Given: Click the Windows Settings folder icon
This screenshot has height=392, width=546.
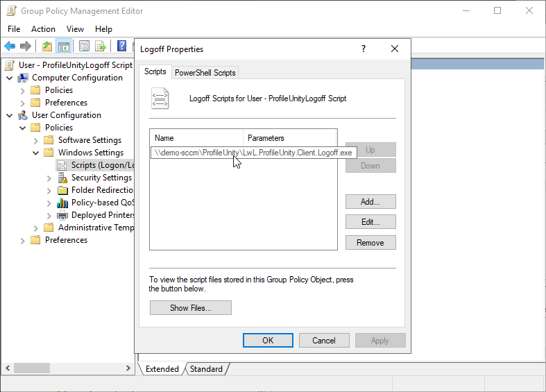Looking at the screenshot, I should 49,153.
